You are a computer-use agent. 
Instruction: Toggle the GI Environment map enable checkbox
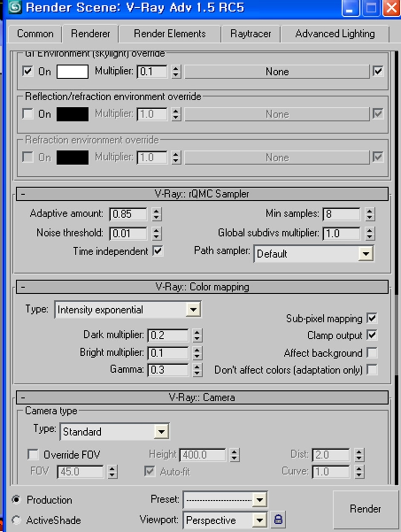pyautogui.click(x=378, y=71)
